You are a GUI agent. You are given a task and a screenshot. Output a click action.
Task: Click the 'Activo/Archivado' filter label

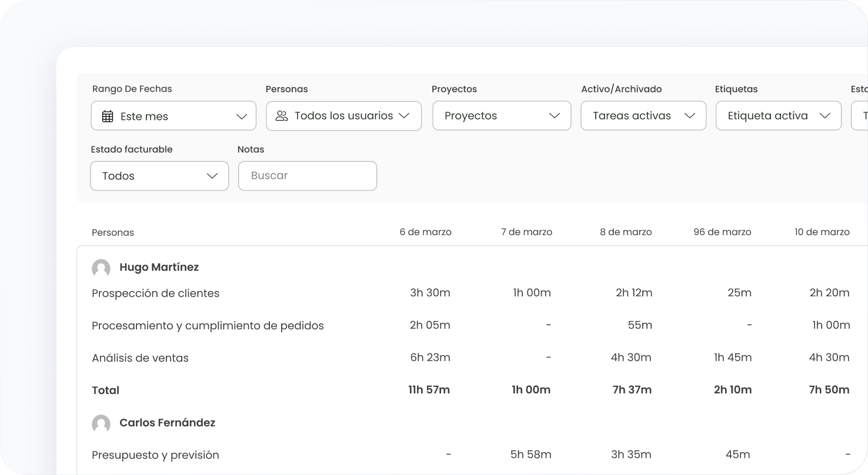pos(622,89)
